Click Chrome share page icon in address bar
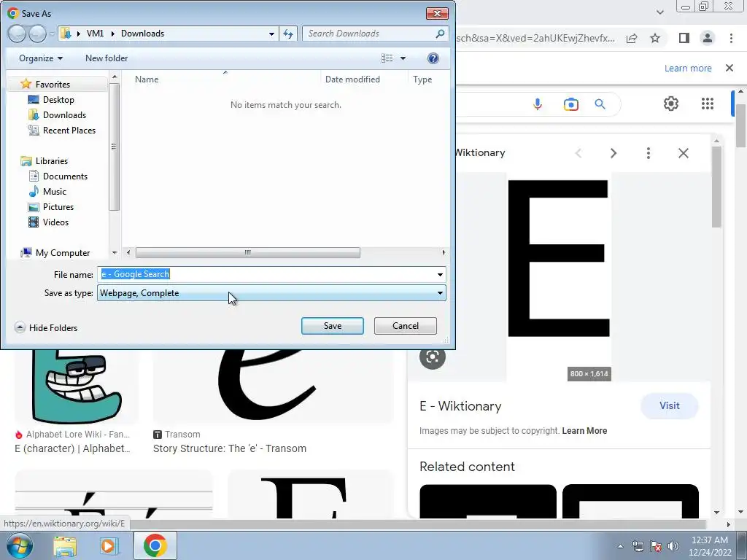The width and height of the screenshot is (747, 560). point(632,38)
